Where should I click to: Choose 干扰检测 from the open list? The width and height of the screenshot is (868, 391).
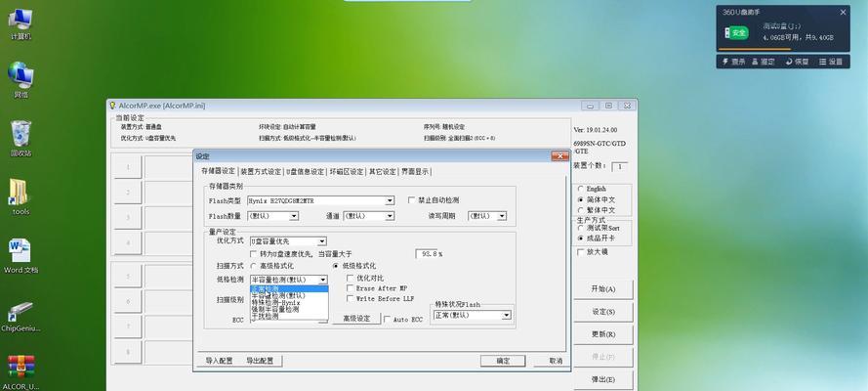click(x=289, y=317)
